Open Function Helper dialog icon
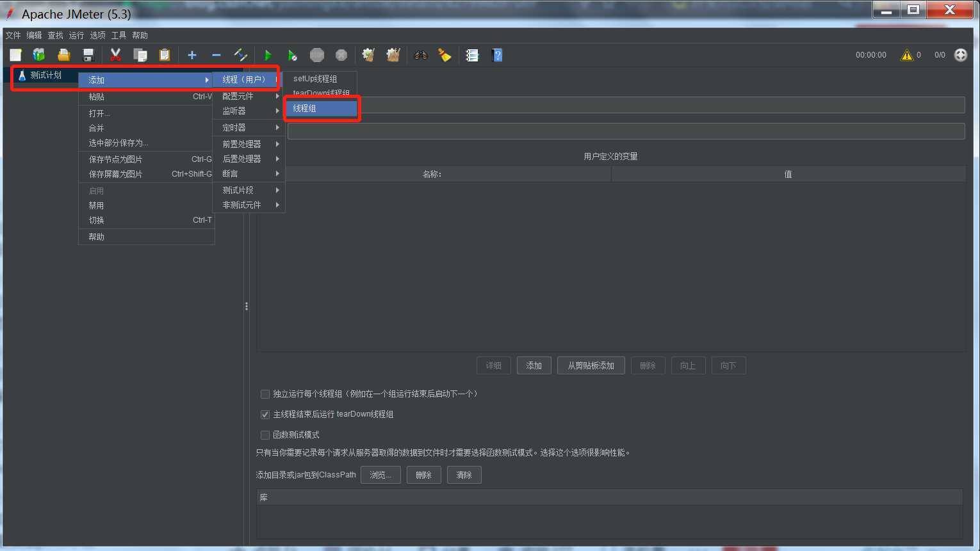Screen dimensions: 980x551 coord(472,55)
